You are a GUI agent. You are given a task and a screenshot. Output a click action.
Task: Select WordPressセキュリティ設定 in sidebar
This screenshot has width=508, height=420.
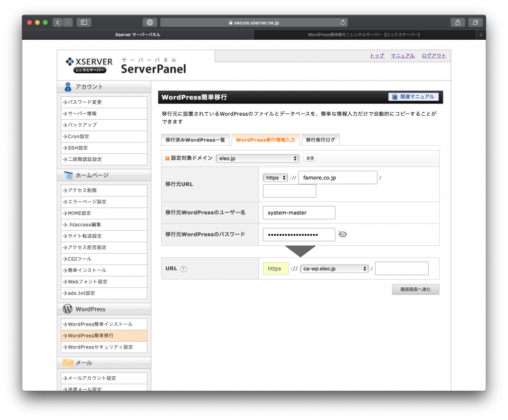(100, 347)
